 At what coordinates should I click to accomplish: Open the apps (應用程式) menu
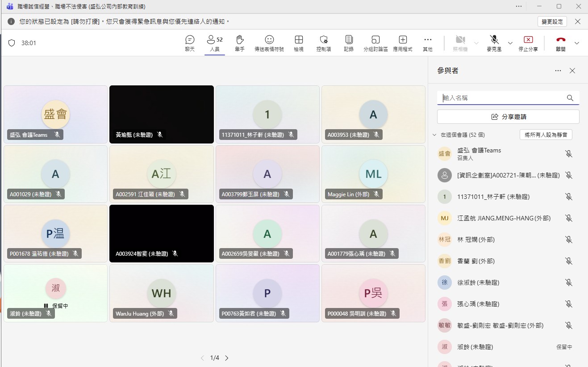click(x=403, y=43)
